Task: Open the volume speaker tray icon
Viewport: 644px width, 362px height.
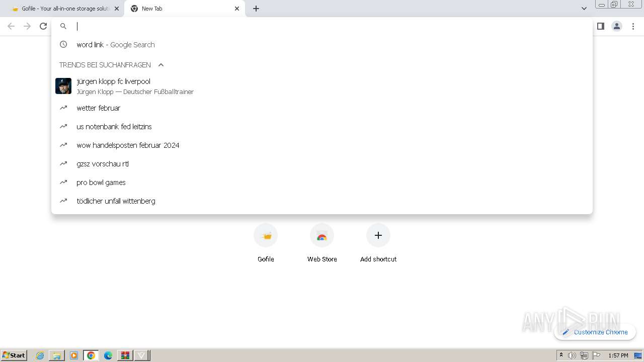Action: pyautogui.click(x=572, y=355)
